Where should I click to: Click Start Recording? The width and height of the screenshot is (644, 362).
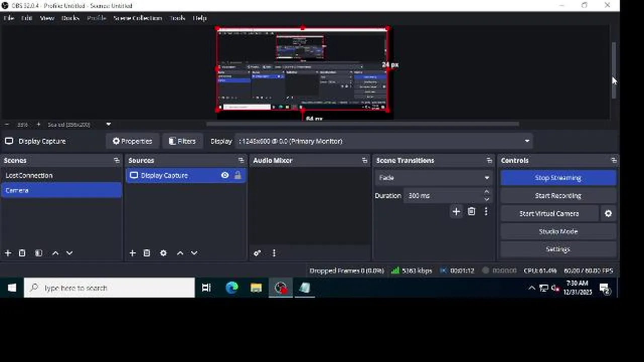[558, 196]
